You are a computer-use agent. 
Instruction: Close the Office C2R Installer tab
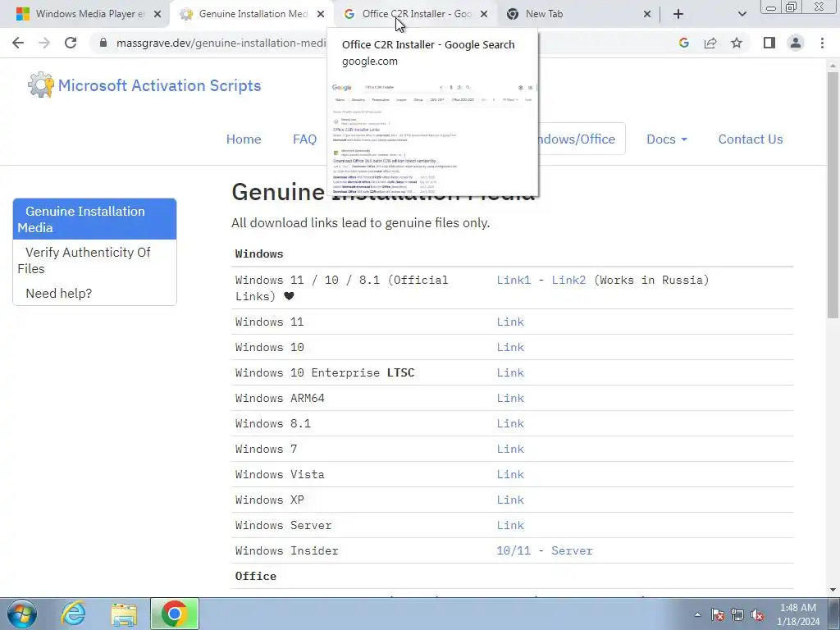coord(484,14)
